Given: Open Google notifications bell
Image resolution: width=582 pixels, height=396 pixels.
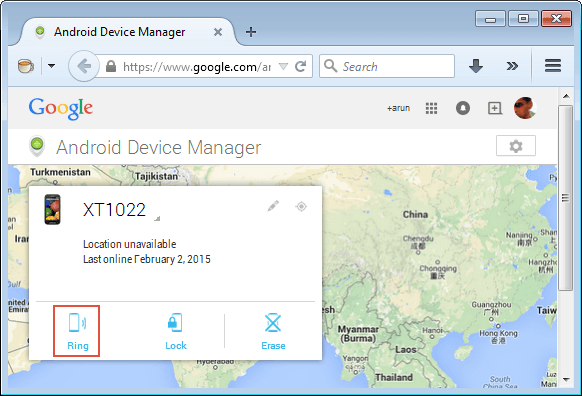Looking at the screenshot, I should pos(462,108).
